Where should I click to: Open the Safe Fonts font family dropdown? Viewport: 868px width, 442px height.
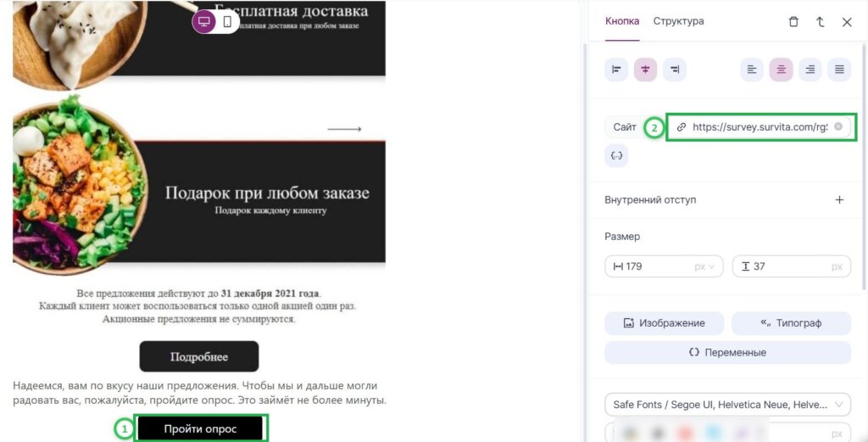727,405
